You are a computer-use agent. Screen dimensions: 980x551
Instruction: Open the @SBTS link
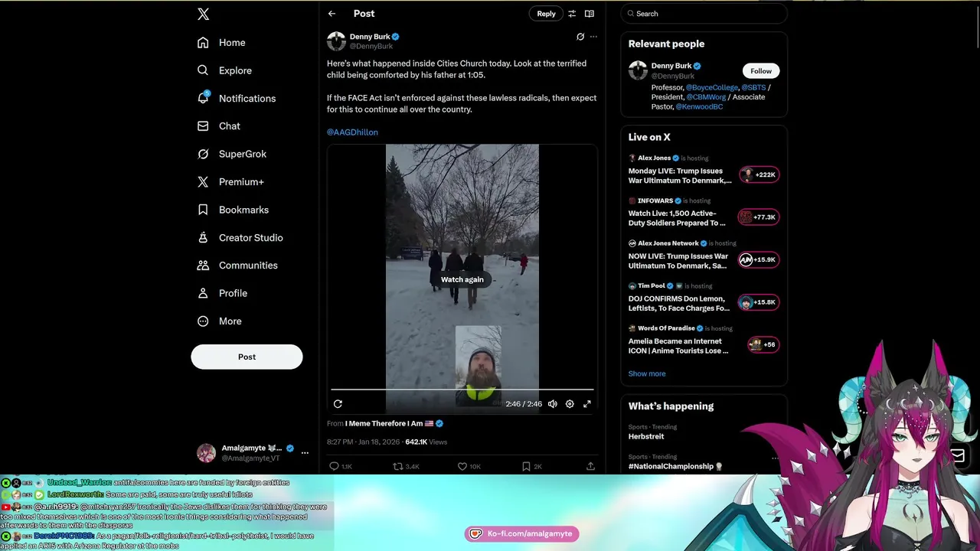[753, 88]
